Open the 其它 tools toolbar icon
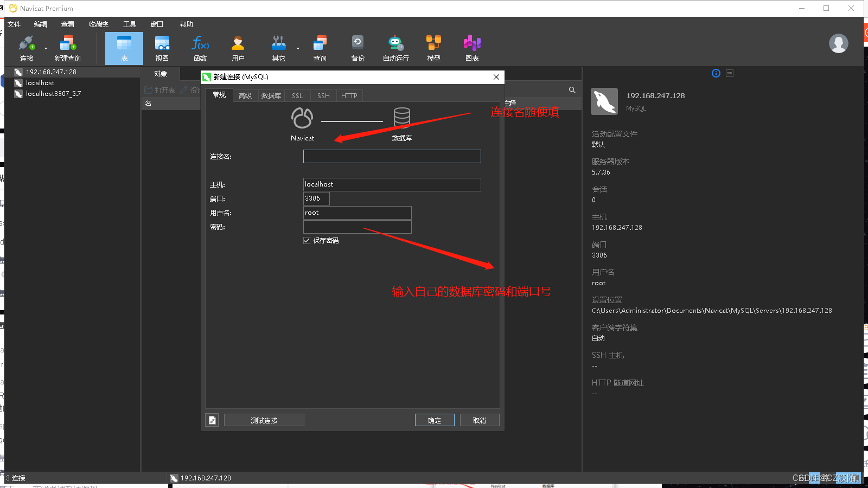 click(x=278, y=48)
